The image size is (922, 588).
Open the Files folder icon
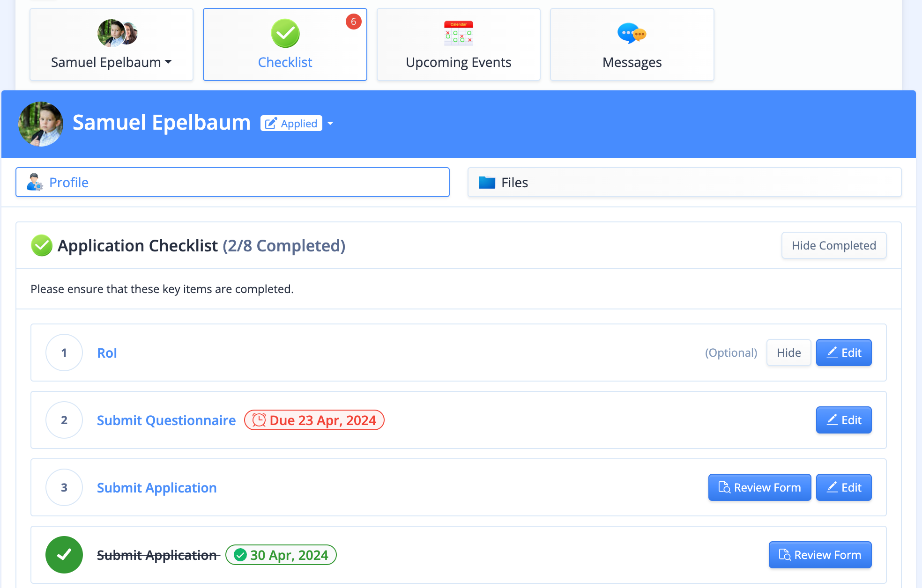tap(487, 181)
